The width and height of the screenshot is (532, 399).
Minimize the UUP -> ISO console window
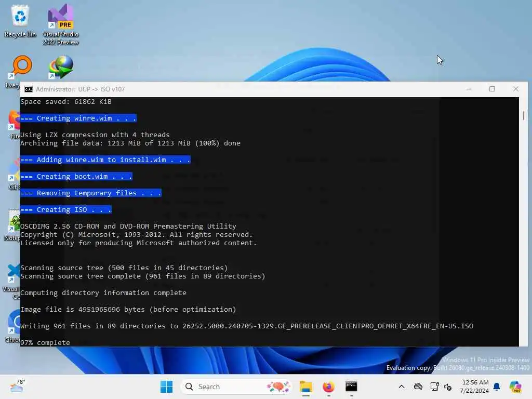tap(469, 89)
